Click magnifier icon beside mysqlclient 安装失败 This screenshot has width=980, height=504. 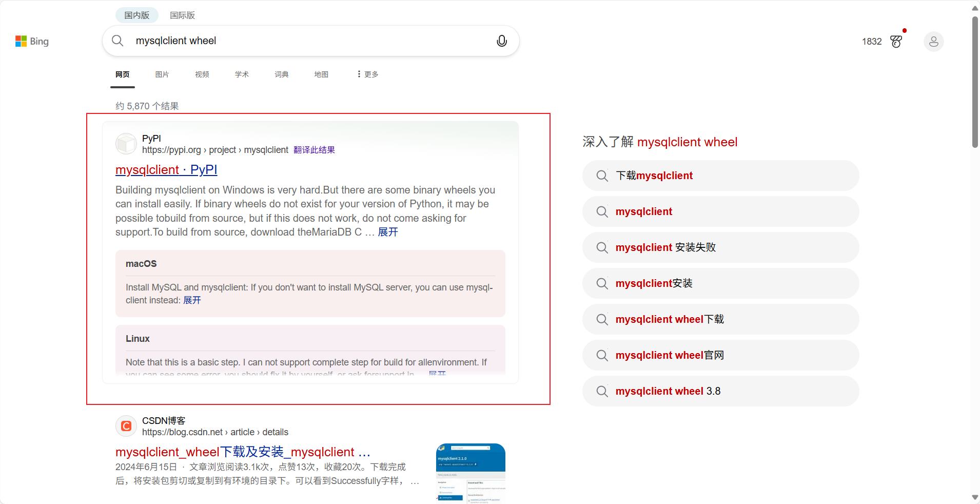[602, 247]
